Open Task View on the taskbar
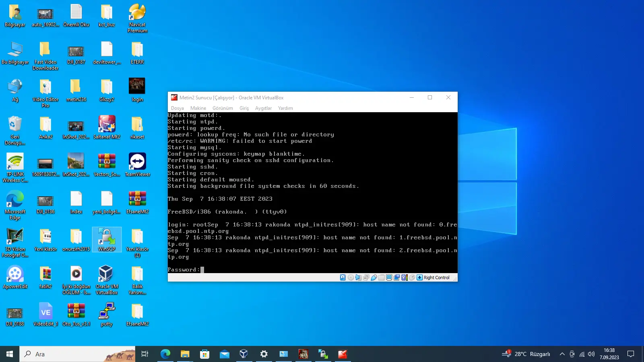 pos(145,354)
